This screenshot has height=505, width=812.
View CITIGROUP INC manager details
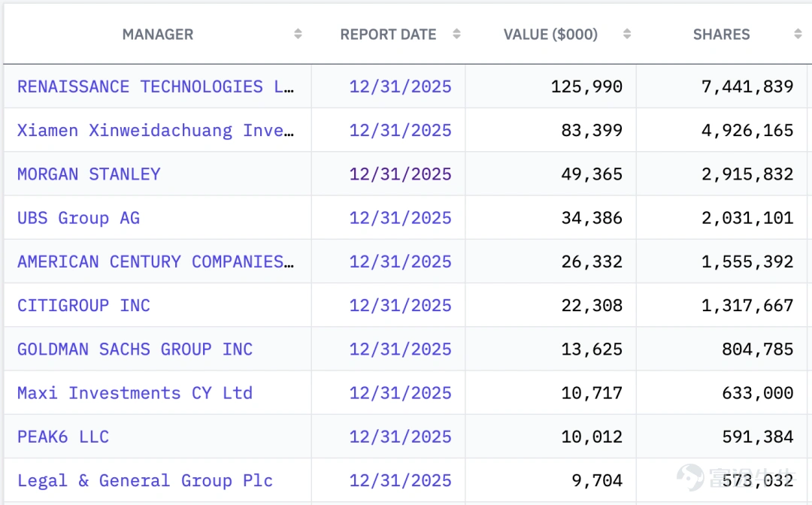tap(84, 305)
